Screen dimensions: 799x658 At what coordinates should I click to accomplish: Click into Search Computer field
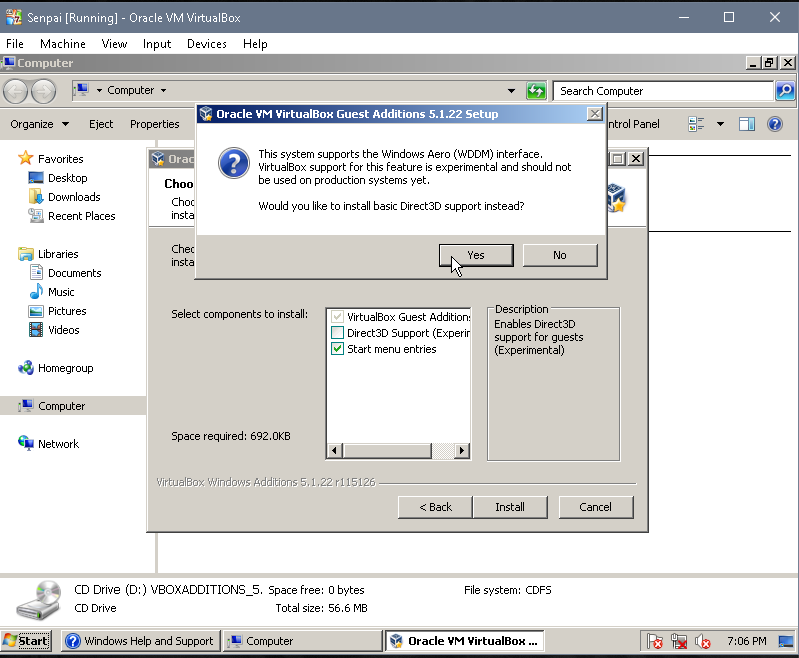pos(663,91)
